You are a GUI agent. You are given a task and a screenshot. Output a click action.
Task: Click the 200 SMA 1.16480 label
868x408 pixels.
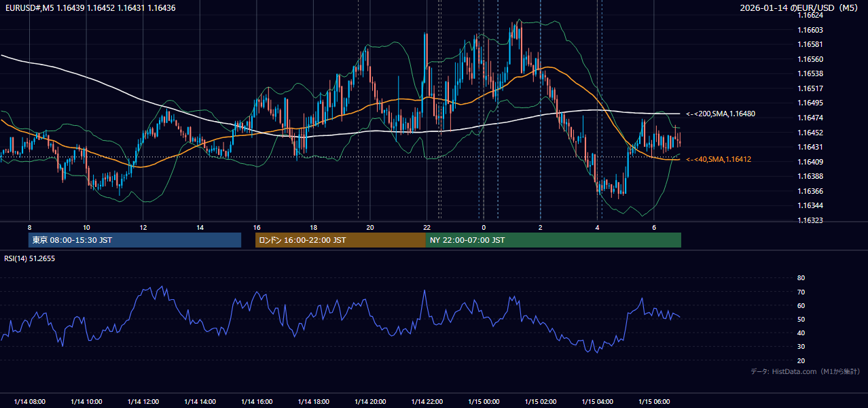coord(721,114)
